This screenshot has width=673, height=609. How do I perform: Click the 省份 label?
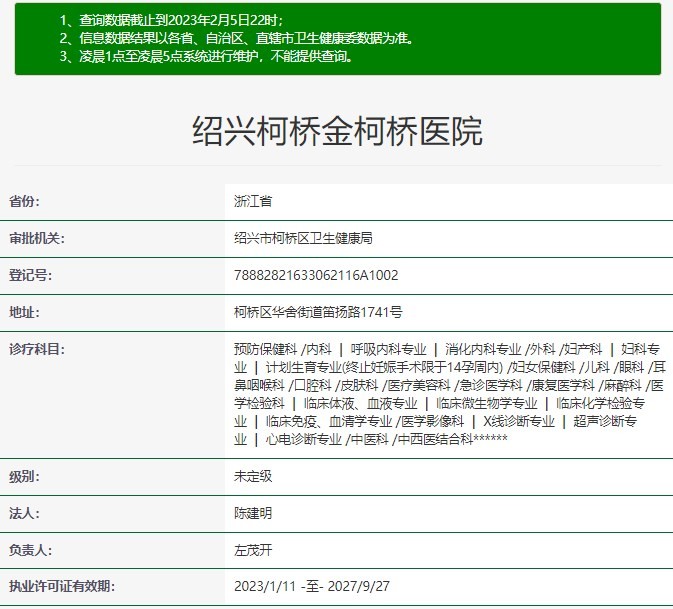(24, 201)
